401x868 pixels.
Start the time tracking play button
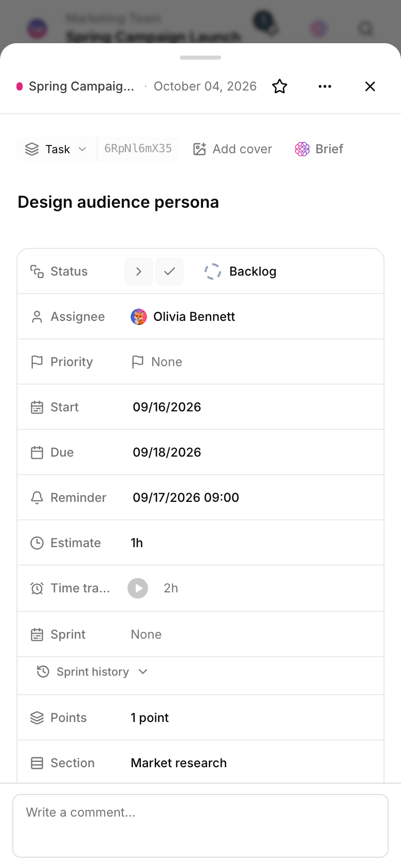coord(138,588)
